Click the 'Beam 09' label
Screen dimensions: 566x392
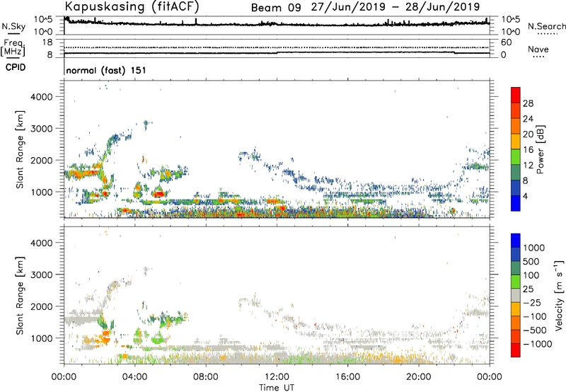(276, 8)
